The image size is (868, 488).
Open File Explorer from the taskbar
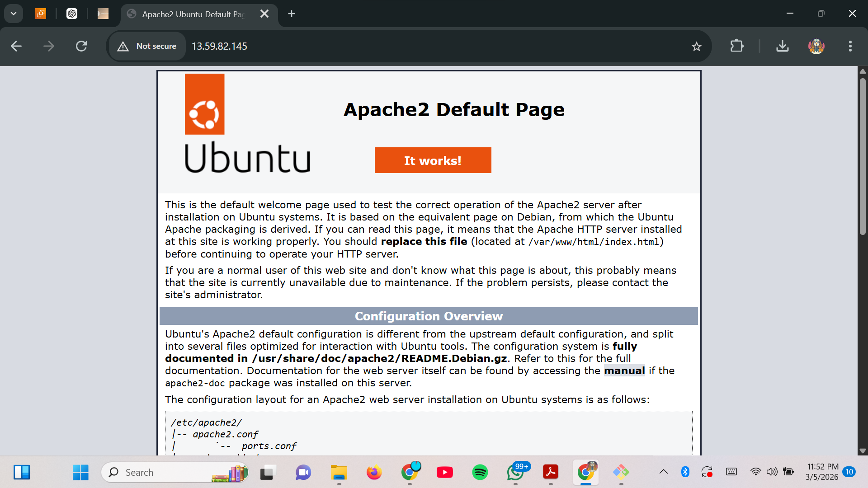pyautogui.click(x=339, y=472)
